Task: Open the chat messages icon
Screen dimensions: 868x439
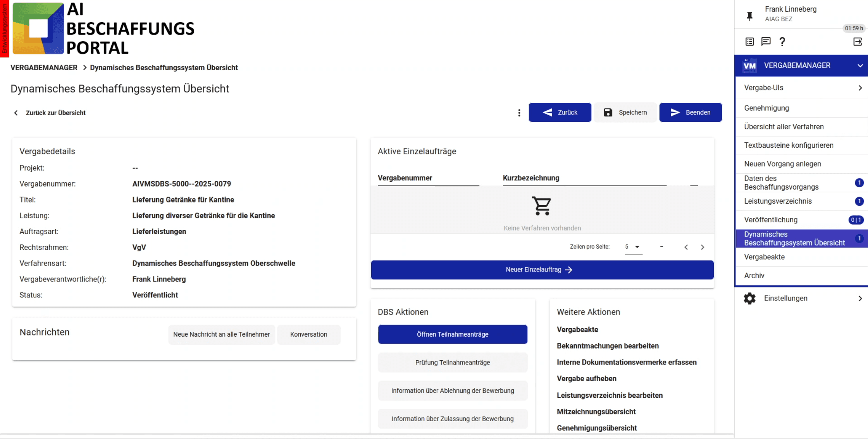Action: pos(766,41)
